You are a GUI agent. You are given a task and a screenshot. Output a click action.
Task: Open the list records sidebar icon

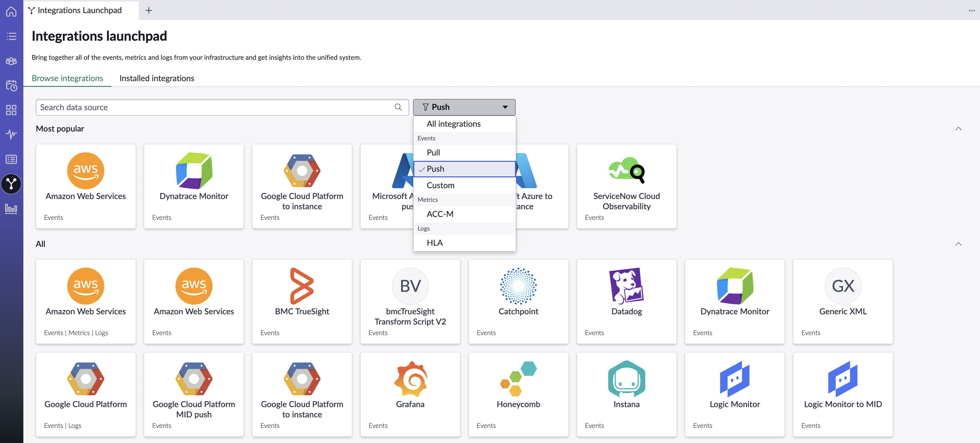coord(11,159)
